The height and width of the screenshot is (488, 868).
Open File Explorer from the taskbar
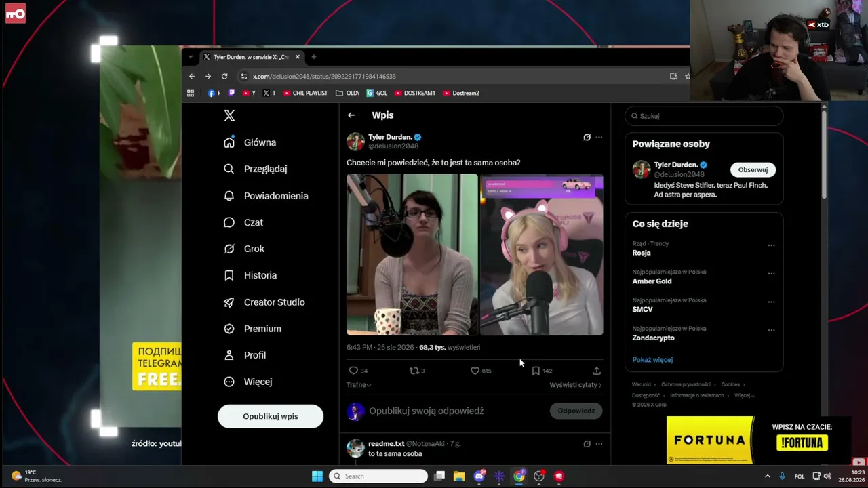[x=459, y=476]
